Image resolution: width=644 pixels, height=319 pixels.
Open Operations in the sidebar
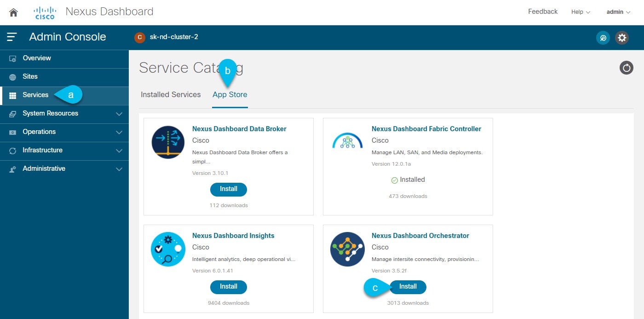[x=64, y=132]
